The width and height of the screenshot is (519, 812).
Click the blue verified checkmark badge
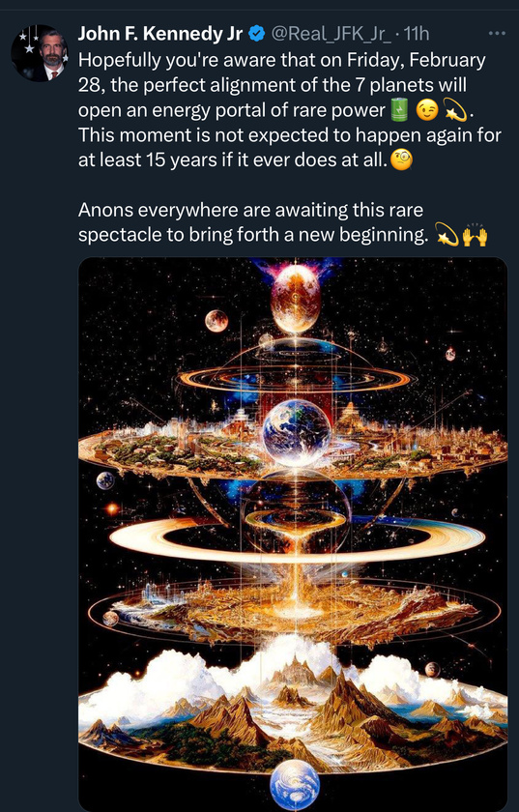255,34
